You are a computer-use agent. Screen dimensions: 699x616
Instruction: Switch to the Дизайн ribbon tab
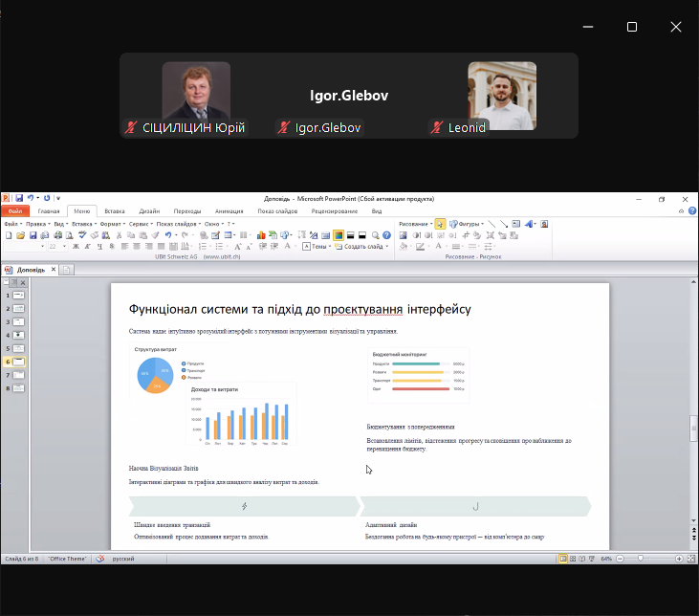(149, 210)
